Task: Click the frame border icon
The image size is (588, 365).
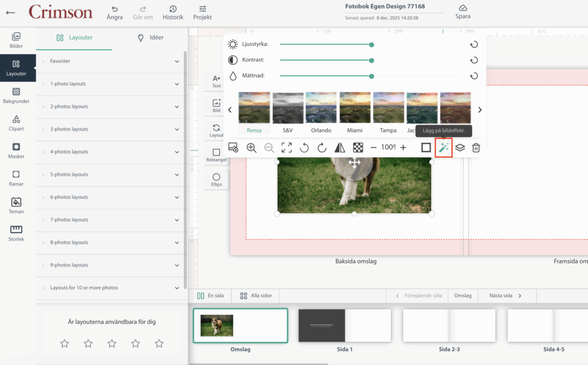Action: click(x=426, y=147)
